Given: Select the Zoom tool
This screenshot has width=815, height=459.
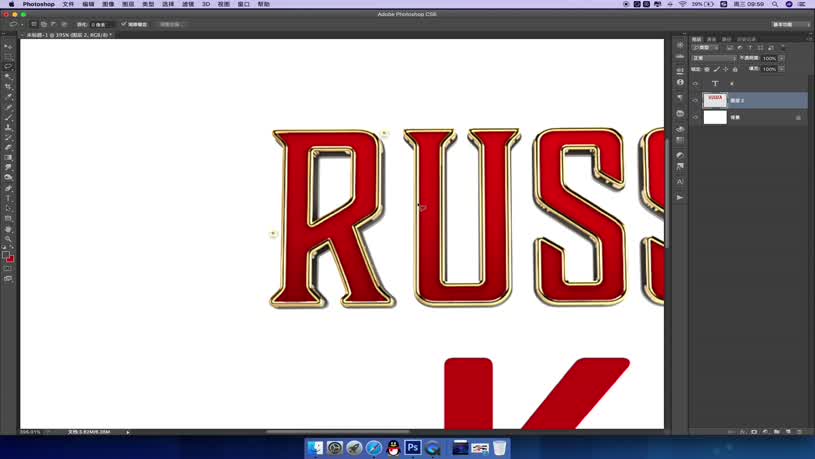Looking at the screenshot, I should click(8, 239).
